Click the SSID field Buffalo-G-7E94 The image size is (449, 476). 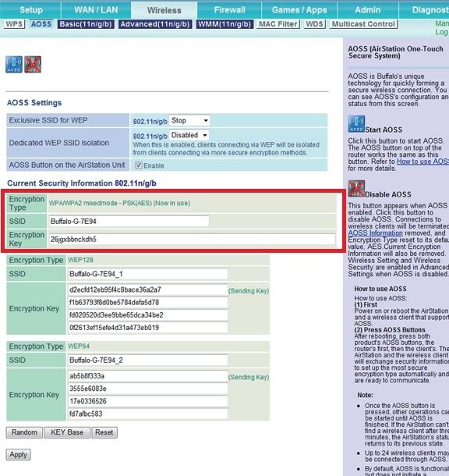(129, 222)
